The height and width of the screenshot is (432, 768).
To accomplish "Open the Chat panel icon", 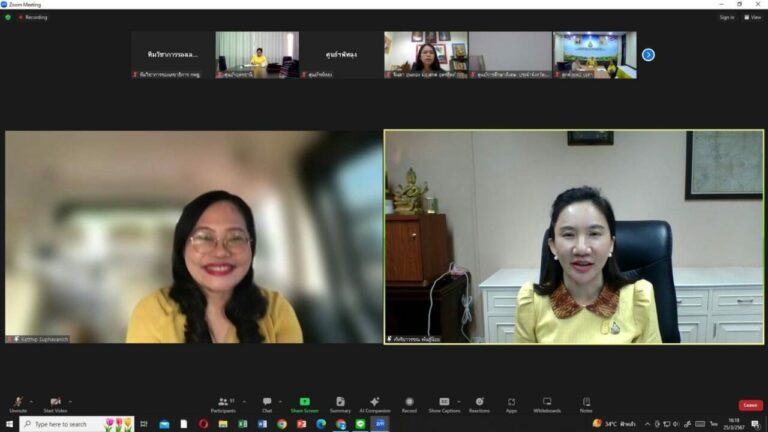I will coord(267,402).
